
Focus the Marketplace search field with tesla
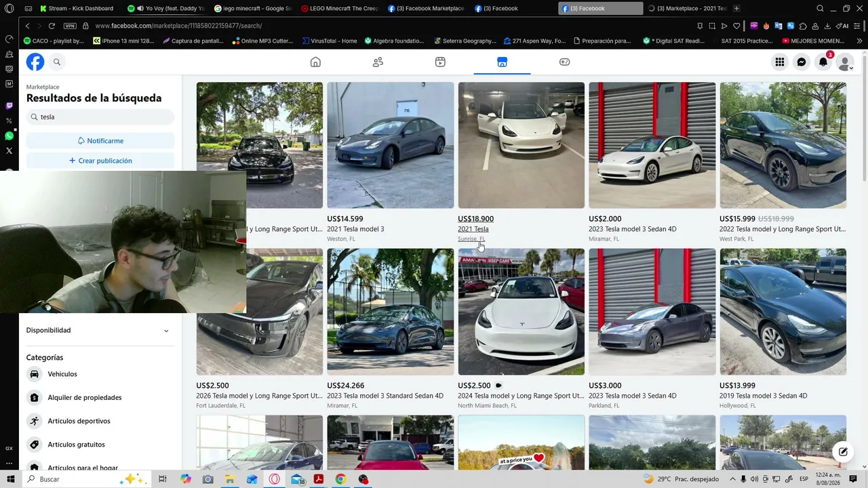click(x=100, y=117)
